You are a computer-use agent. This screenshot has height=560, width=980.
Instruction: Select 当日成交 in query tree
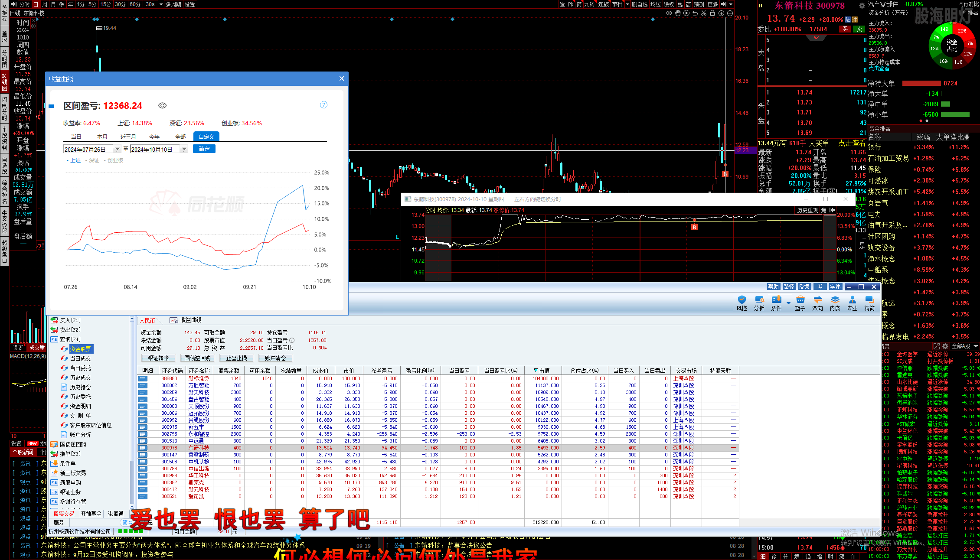(x=76, y=358)
